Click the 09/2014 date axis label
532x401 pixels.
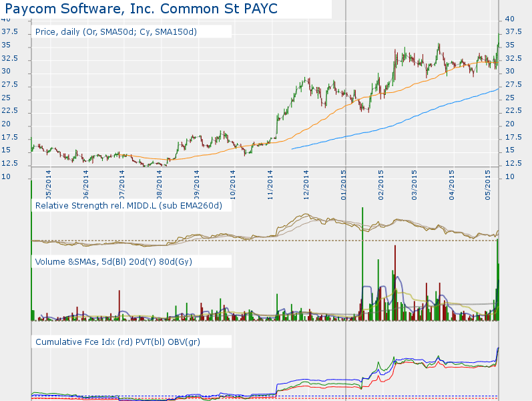tap(196, 185)
